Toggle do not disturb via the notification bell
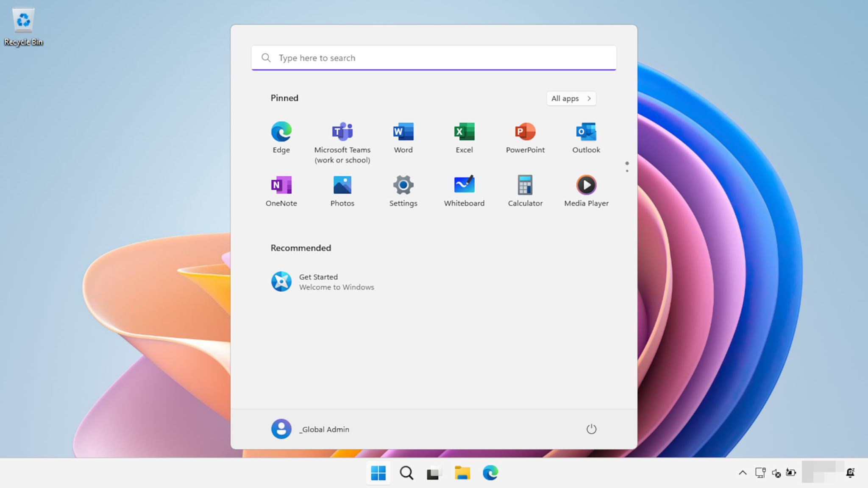This screenshot has height=488, width=868. 851,472
